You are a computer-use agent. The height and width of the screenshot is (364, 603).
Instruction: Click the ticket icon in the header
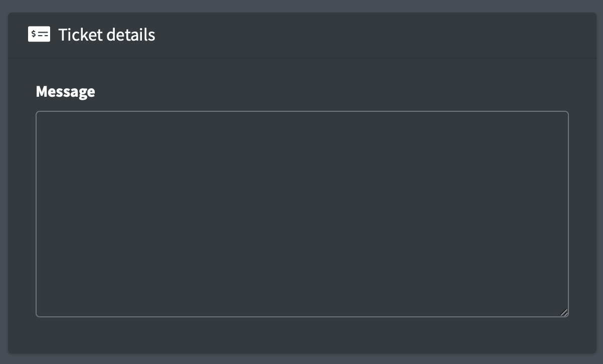[39, 34]
